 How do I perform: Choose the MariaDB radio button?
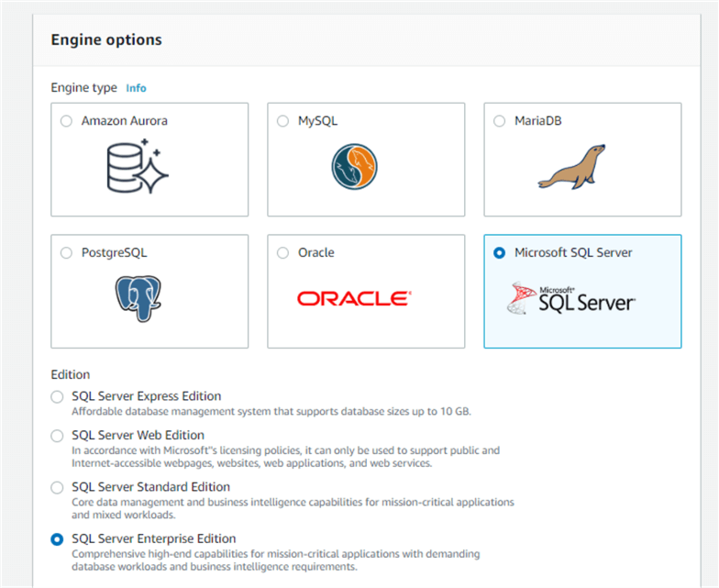[x=499, y=121]
